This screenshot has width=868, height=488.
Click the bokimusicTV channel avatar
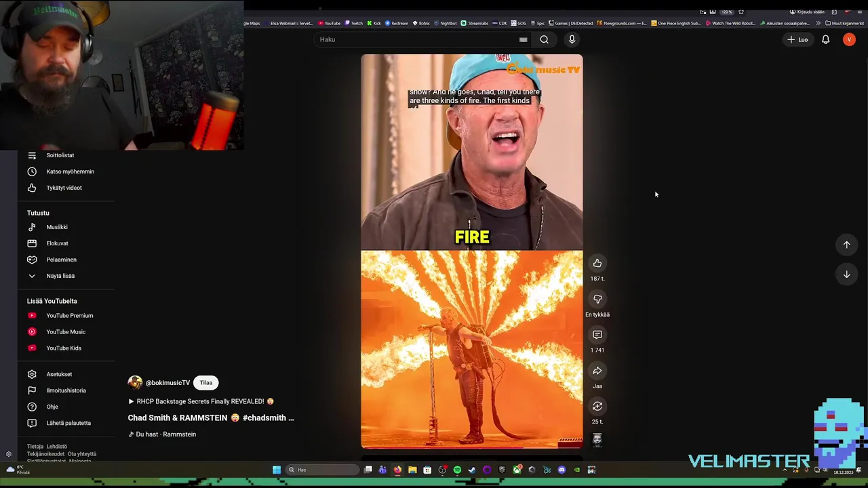pos(135,383)
